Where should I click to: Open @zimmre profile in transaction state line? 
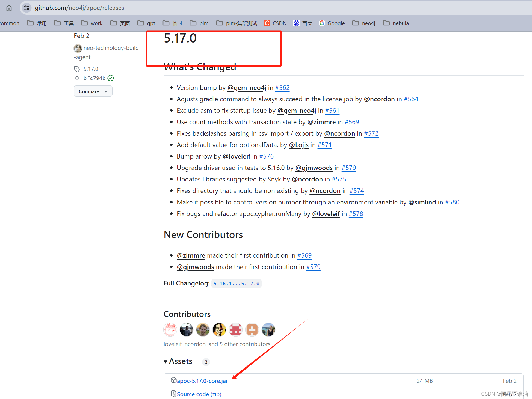coord(322,122)
